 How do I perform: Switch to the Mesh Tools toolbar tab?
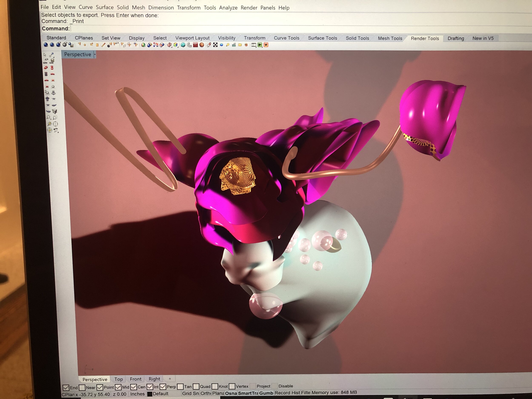(390, 38)
